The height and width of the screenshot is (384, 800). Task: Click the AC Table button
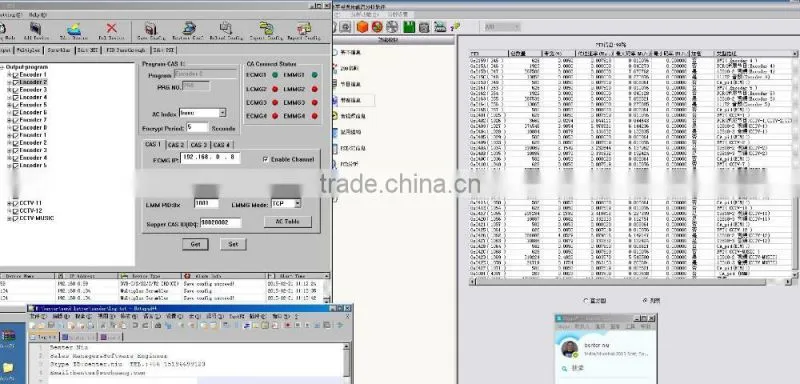[288, 222]
